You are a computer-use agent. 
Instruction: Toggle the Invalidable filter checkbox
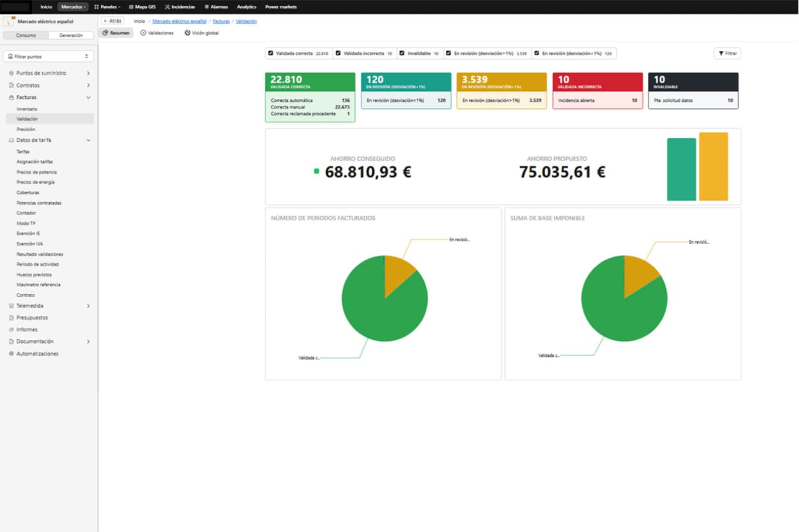(x=402, y=53)
